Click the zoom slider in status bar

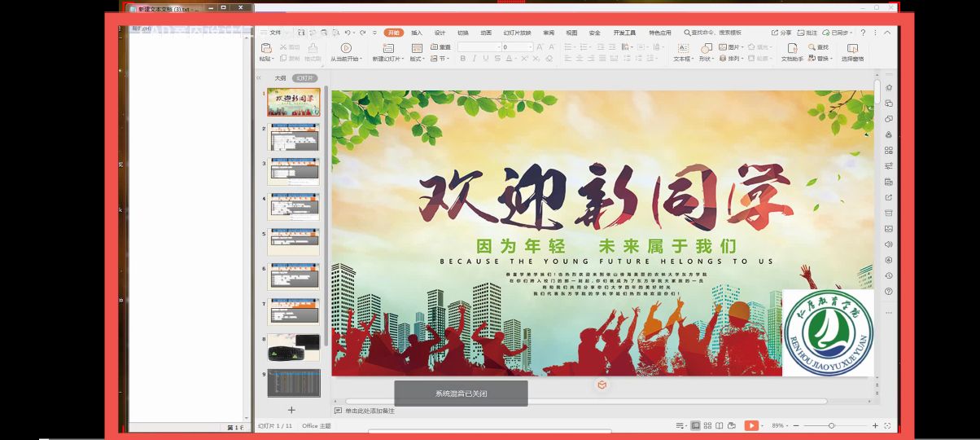click(x=831, y=425)
